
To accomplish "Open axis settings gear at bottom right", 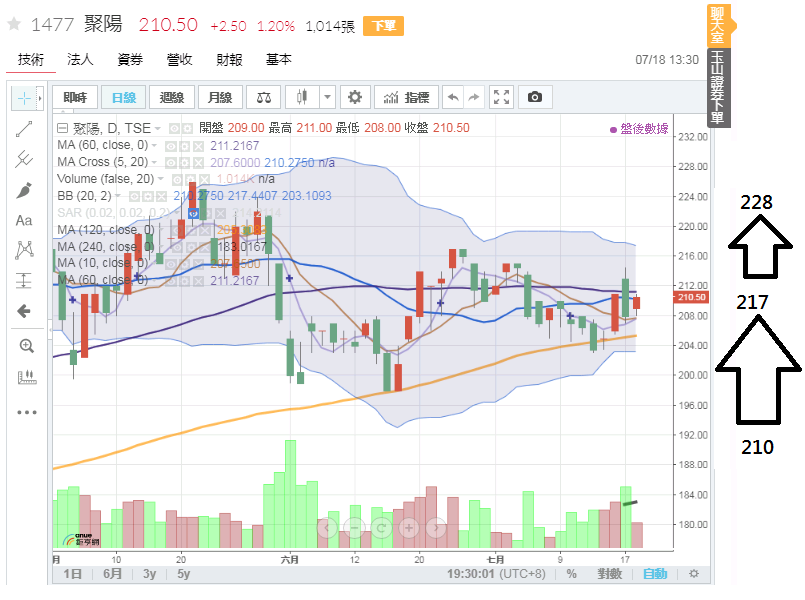I will point(694,574).
